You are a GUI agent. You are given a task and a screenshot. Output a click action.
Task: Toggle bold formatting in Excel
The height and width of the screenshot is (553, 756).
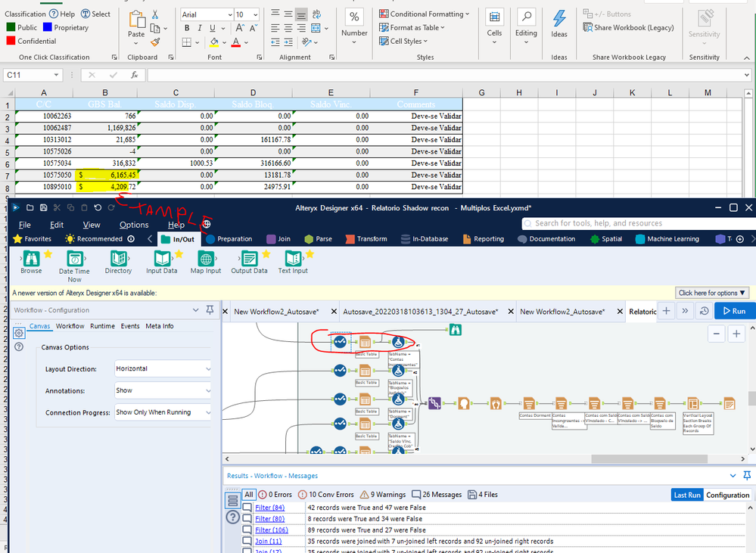(x=188, y=28)
